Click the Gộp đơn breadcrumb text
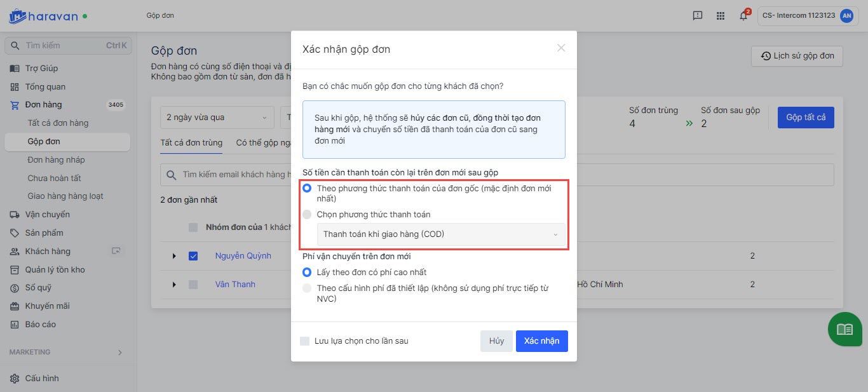This screenshot has width=868, height=392. (160, 15)
